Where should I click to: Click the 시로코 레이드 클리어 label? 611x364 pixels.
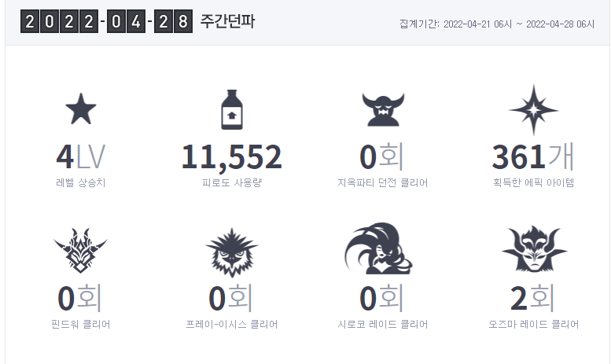point(383,324)
